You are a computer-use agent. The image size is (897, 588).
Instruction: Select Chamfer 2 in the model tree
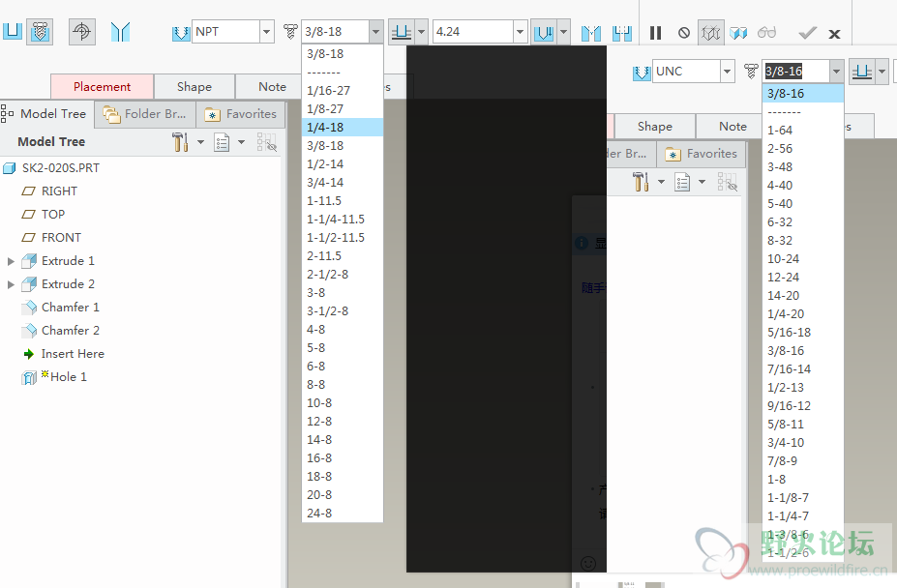pos(70,331)
